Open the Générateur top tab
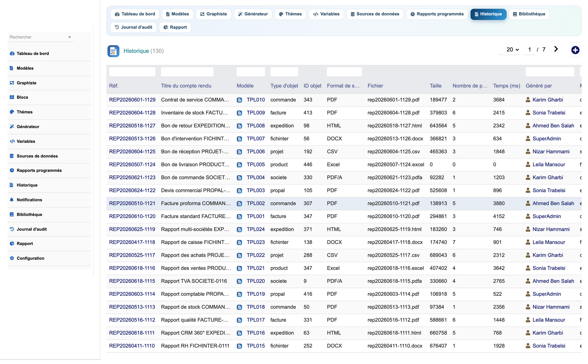This screenshot has width=588, height=364. pos(253,14)
